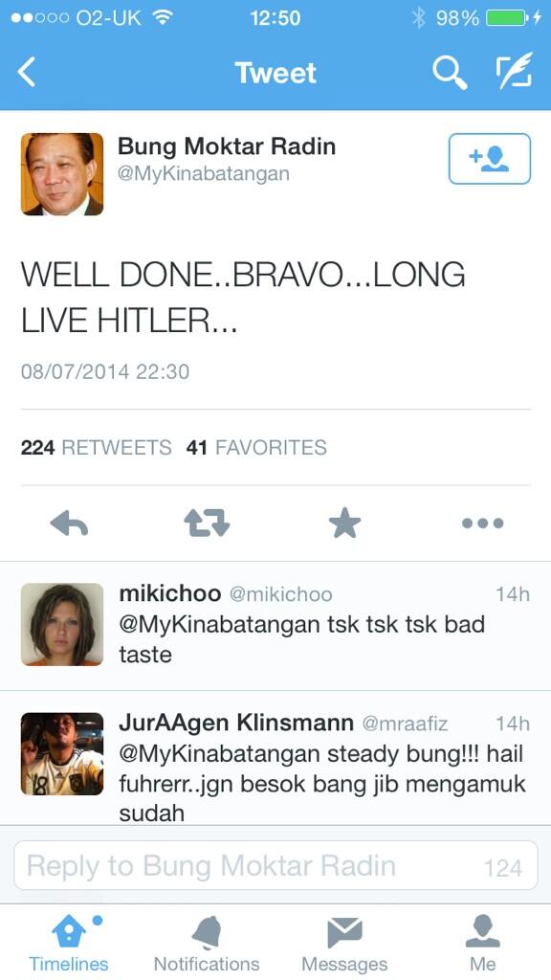
Task: View the 224 Retweets list
Action: point(97,448)
